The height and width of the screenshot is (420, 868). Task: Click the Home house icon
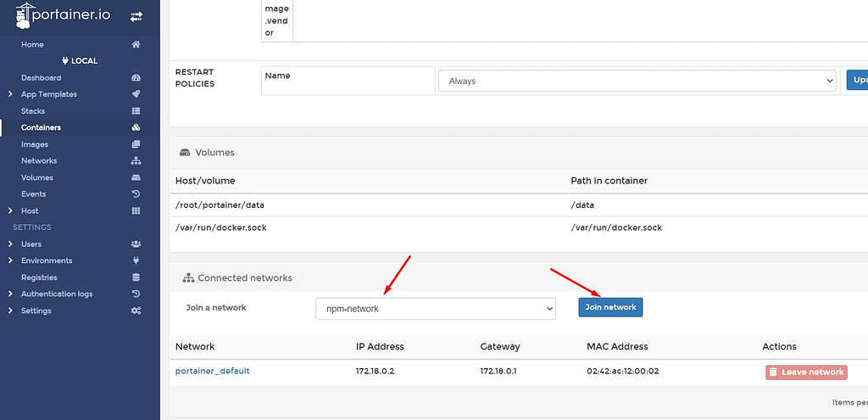[x=136, y=44]
